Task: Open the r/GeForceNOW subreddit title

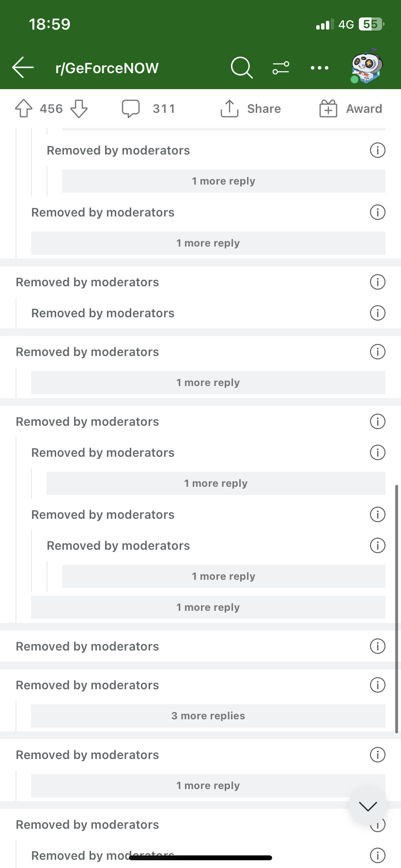Action: tap(107, 68)
